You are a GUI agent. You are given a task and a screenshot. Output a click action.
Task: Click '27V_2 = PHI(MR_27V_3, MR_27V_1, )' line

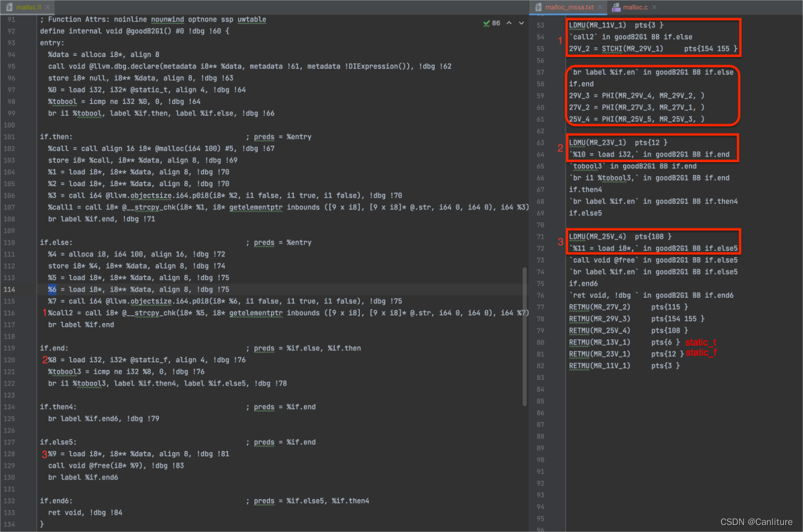(x=636, y=108)
